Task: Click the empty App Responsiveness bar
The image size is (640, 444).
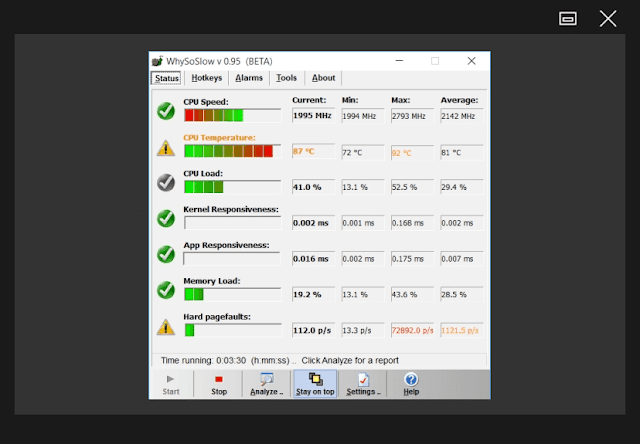Action: [x=232, y=259]
